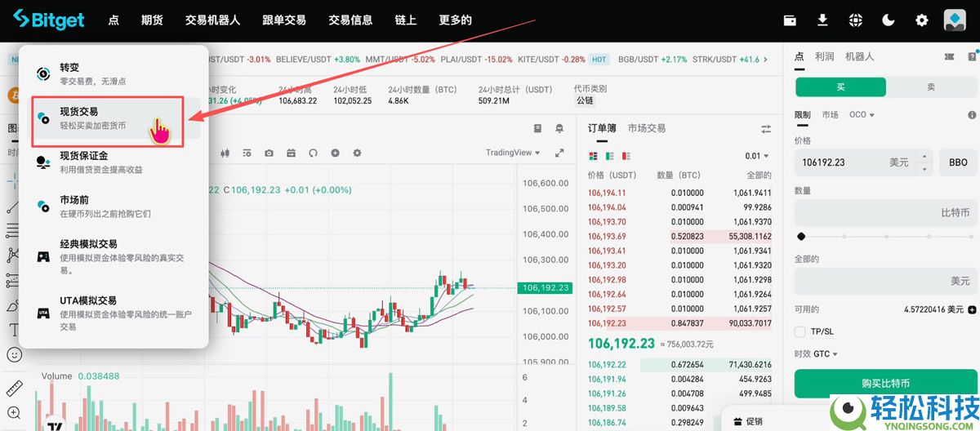Open the 链上 navigation item
980x431 pixels.
tap(405, 20)
